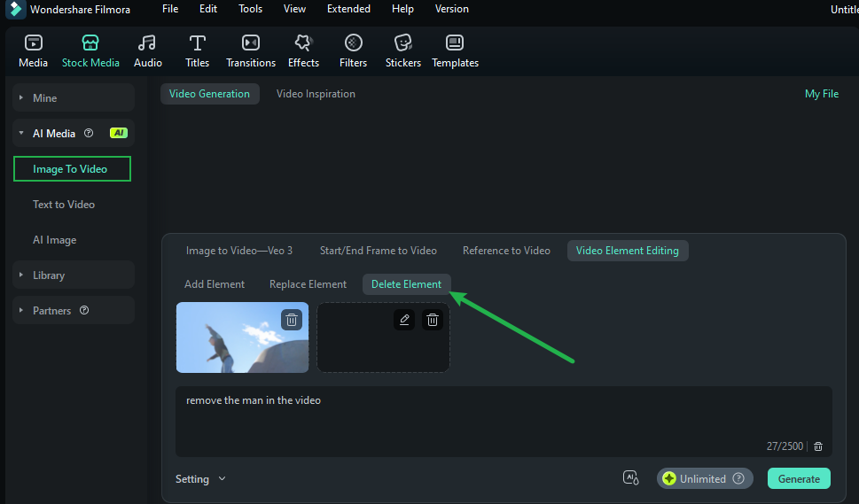Select the Image to Video—Veo 3 tab

[x=238, y=251]
